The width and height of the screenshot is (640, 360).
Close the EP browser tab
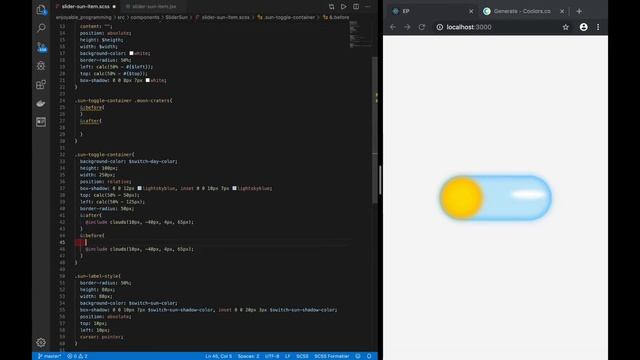tap(471, 11)
